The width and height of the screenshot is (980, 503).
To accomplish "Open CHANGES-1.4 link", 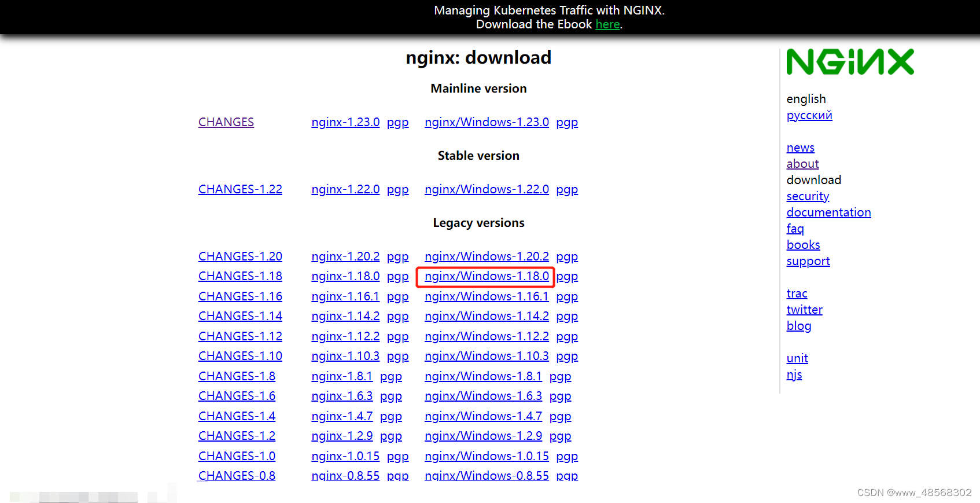I will pyautogui.click(x=237, y=416).
